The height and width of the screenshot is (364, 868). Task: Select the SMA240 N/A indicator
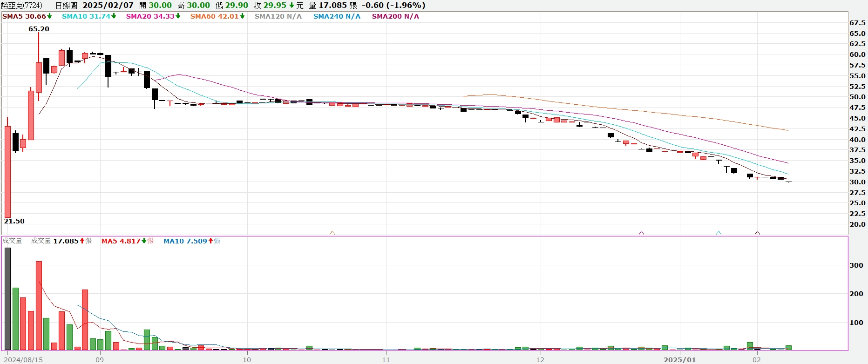pyautogui.click(x=337, y=16)
